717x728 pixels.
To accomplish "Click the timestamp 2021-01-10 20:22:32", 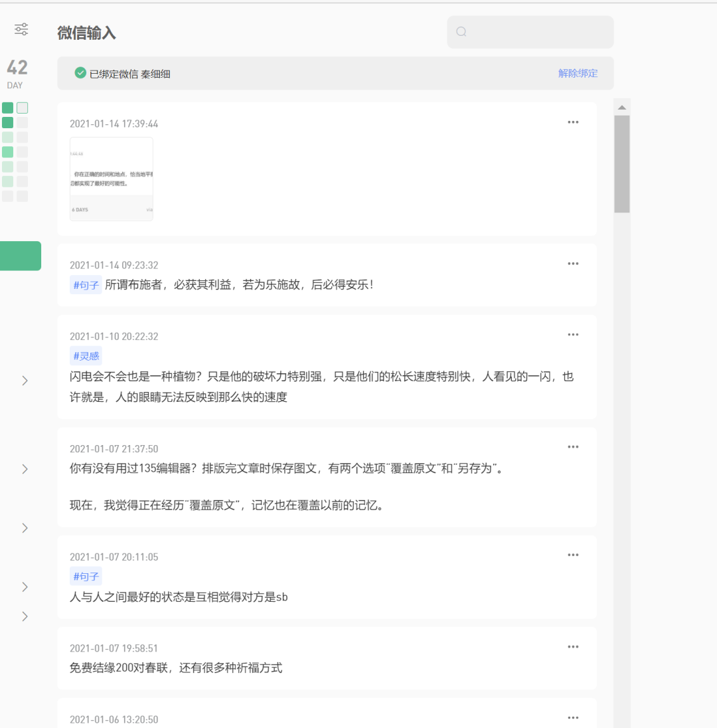I will (x=114, y=337).
